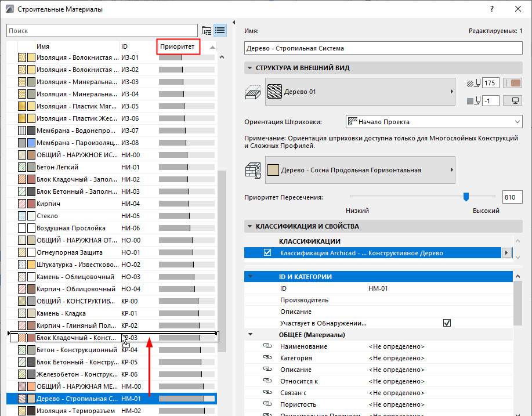Sort list by Приоритет column header
Viewport: 532px width, 416px height.
pyautogui.click(x=178, y=46)
